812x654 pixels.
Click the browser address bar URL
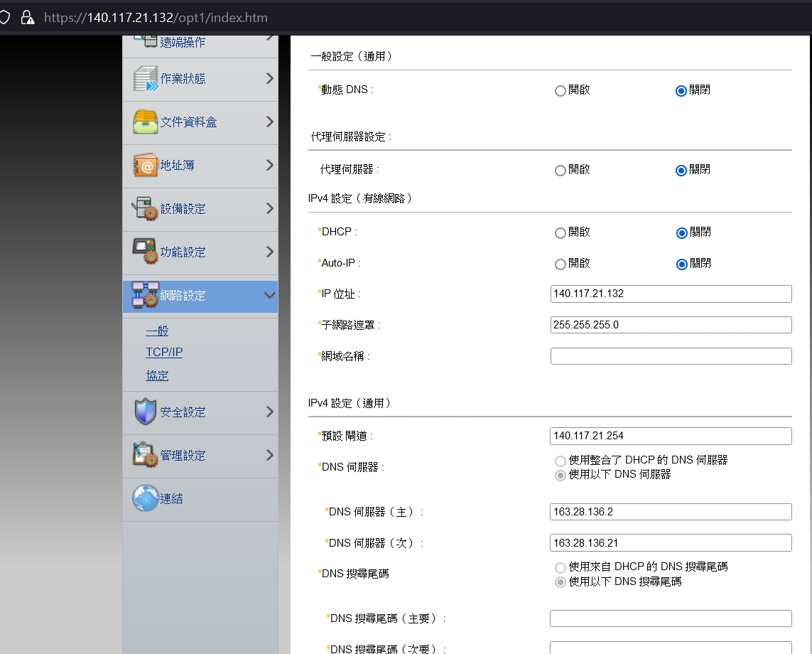click(x=156, y=18)
